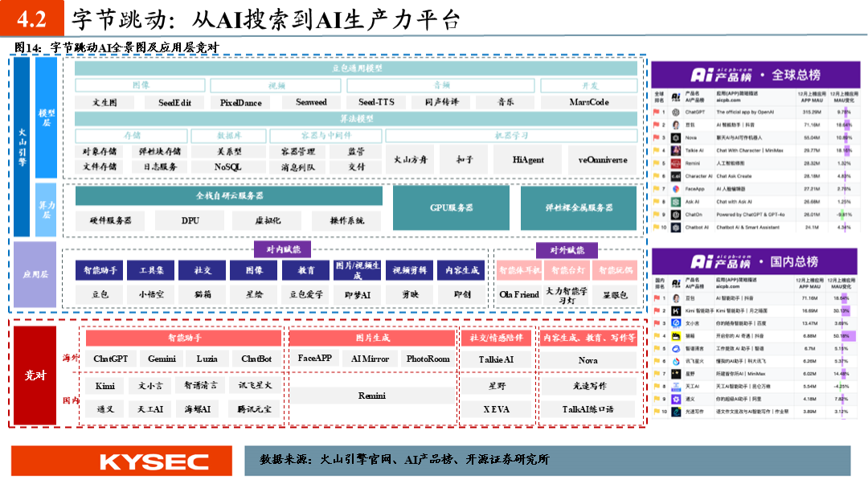This screenshot has height=488, width=868.
Task: Click the green Ask AI app icon
Action: click(x=676, y=202)
